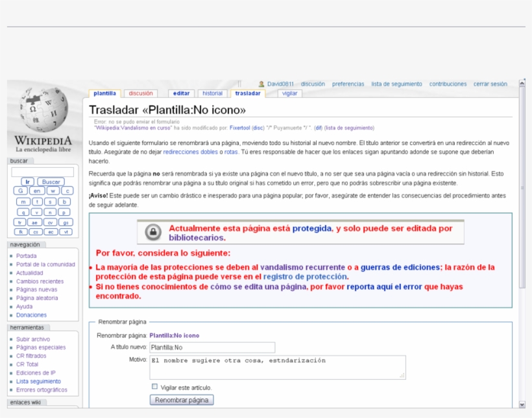Open 'Donaciones' in the sidebar
The height and width of the screenshot is (418, 532).
[x=31, y=315]
